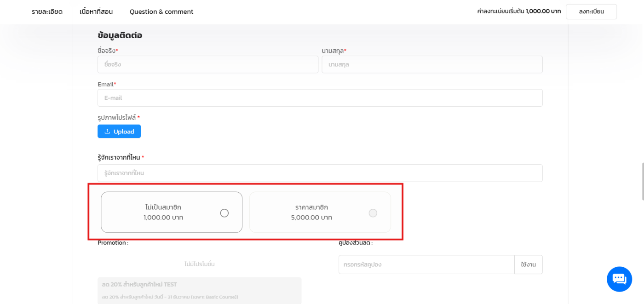Go to the Question & comment tab
Image resolution: width=644 pixels, height=304 pixels.
[x=161, y=11]
